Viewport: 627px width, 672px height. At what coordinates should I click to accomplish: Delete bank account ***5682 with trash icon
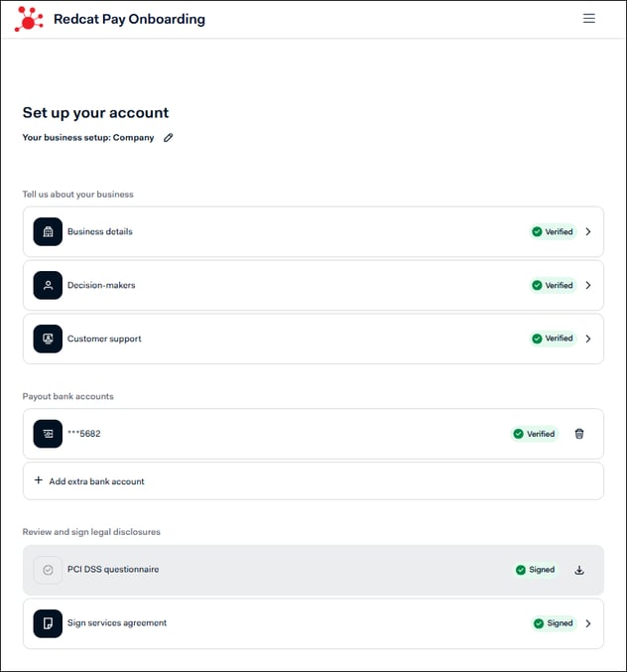[579, 434]
